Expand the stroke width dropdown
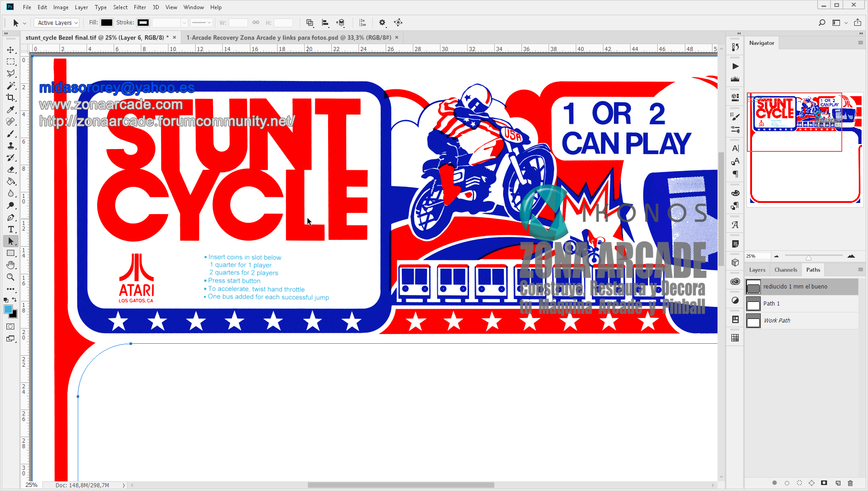 coord(184,23)
